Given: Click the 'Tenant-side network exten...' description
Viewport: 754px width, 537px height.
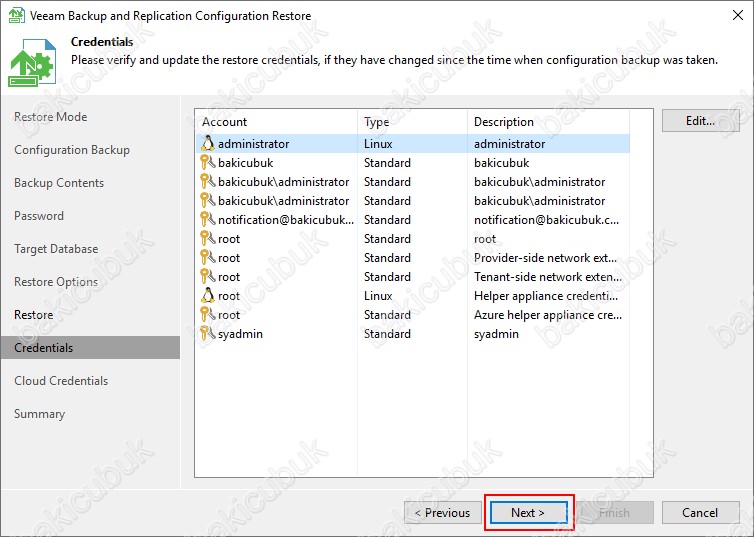Looking at the screenshot, I should 548,277.
